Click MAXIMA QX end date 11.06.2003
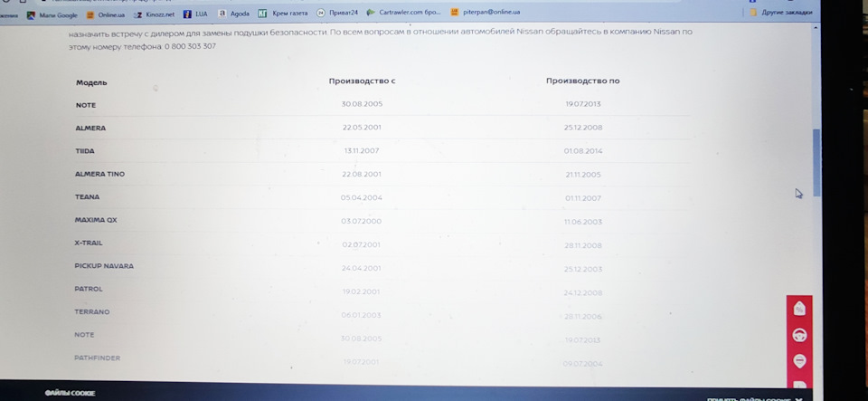Viewport: 868px width, 401px height. point(583,222)
